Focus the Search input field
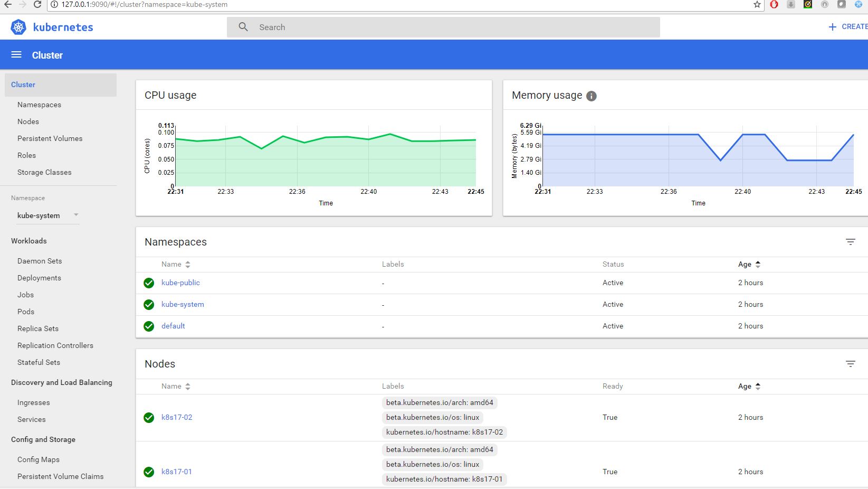Screen dimensions: 868x489 443,27
